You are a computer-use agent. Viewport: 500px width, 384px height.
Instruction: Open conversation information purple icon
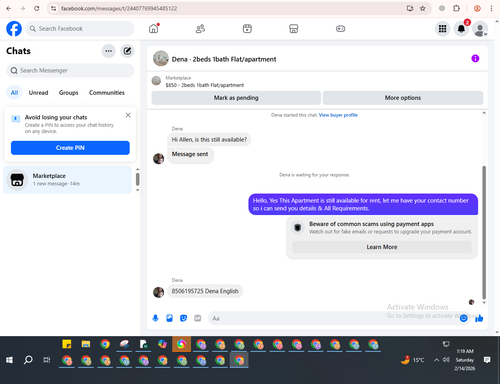tap(475, 59)
